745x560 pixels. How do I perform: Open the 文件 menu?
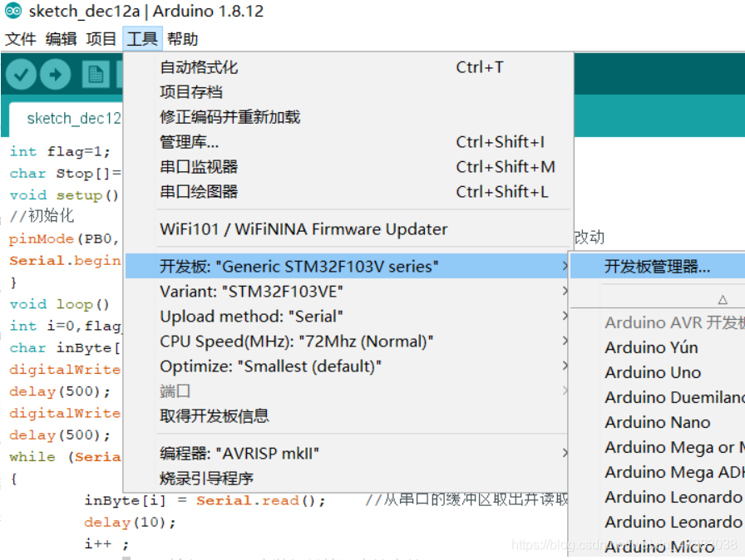(21, 39)
